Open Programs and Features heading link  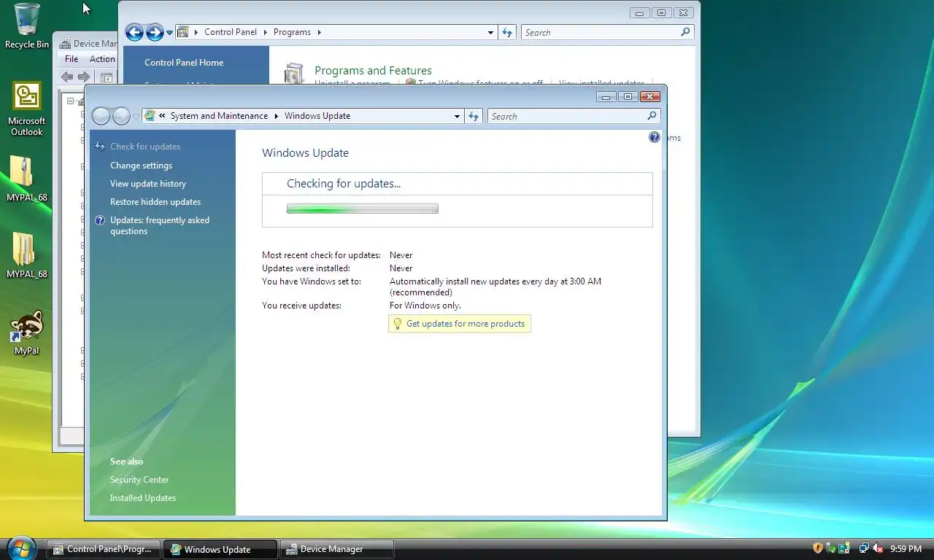[x=373, y=71]
